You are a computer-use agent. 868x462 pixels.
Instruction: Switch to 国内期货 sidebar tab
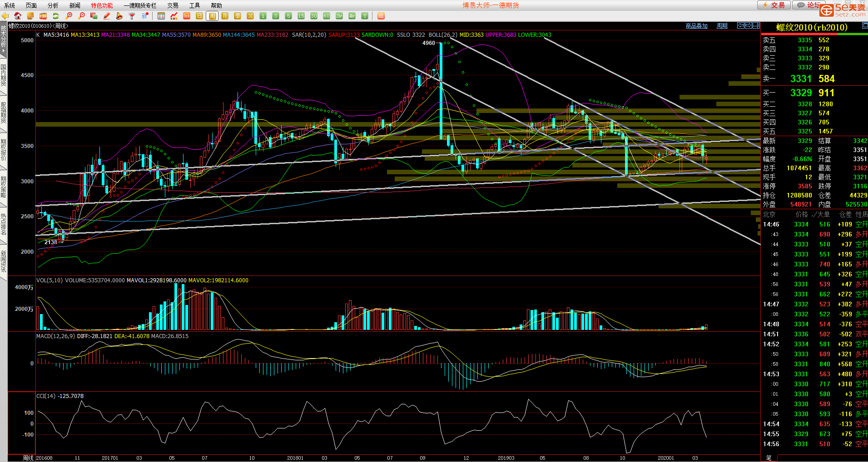tap(4, 75)
